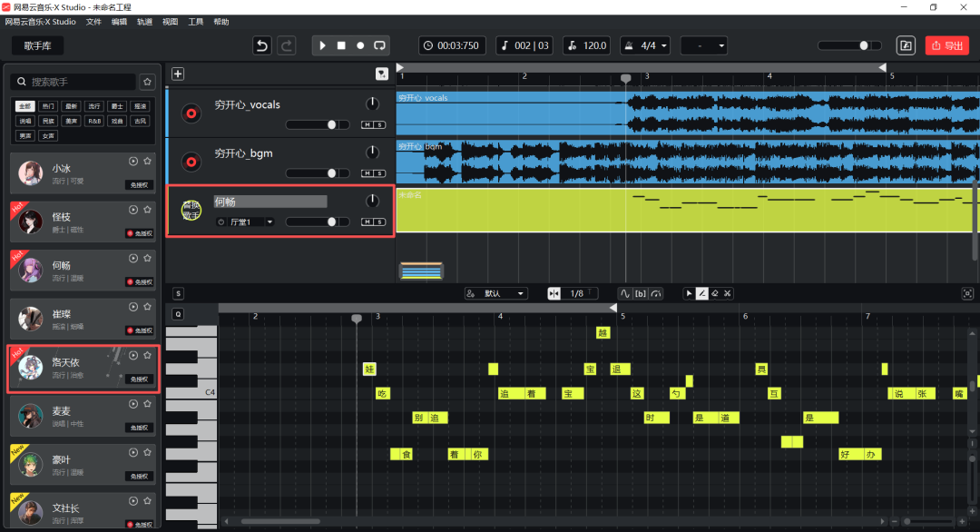Click the undo arrow in the top toolbar
This screenshot has width=980, height=532.
click(x=262, y=45)
